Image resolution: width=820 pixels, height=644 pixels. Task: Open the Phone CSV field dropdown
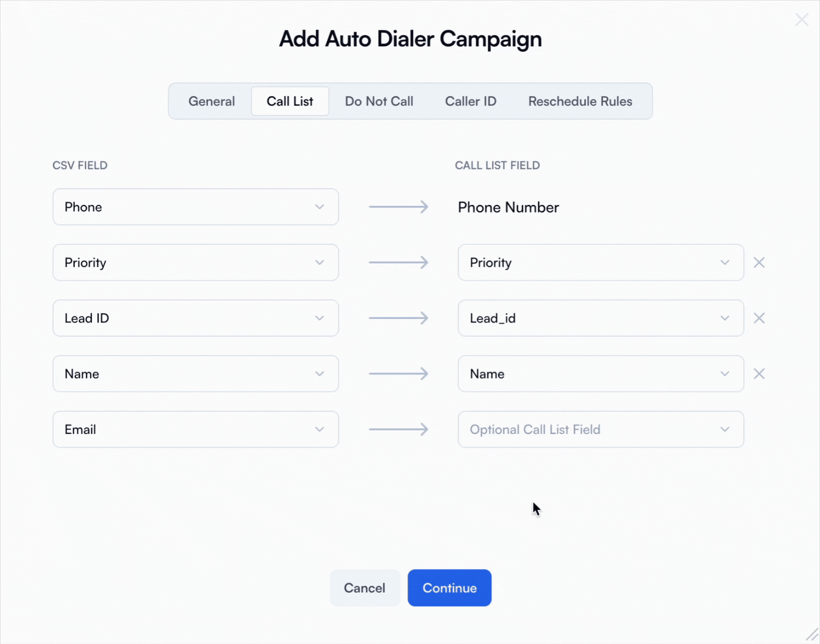click(195, 207)
